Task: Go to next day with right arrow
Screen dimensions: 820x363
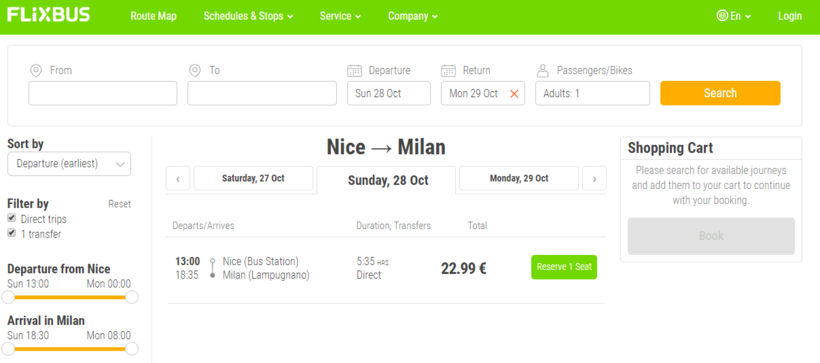Action: (x=595, y=178)
